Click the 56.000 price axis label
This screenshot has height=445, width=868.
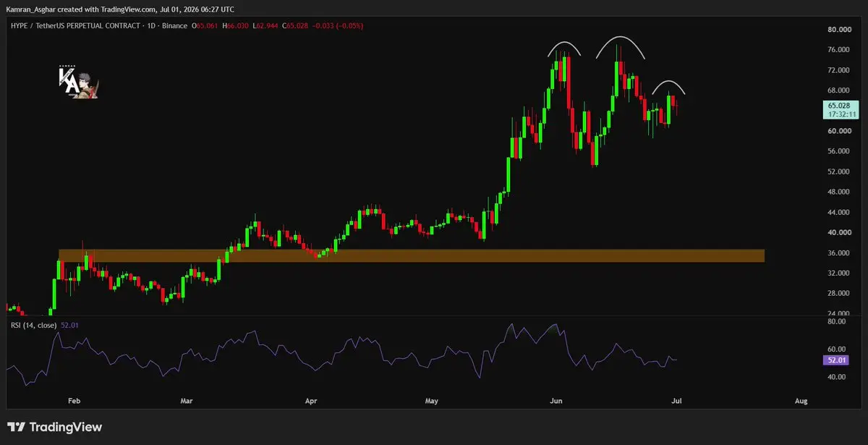coord(840,151)
